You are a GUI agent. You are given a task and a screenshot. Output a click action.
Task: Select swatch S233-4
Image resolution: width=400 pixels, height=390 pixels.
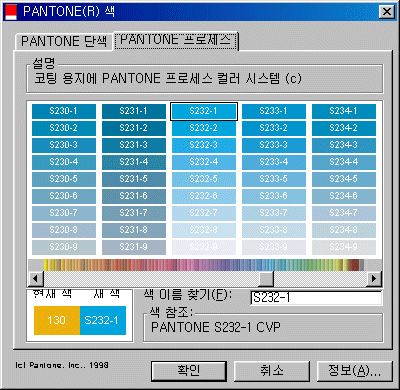(274, 162)
